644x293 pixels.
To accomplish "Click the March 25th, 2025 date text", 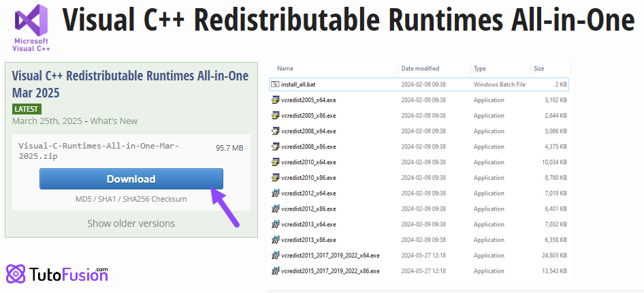I will tap(48, 121).
